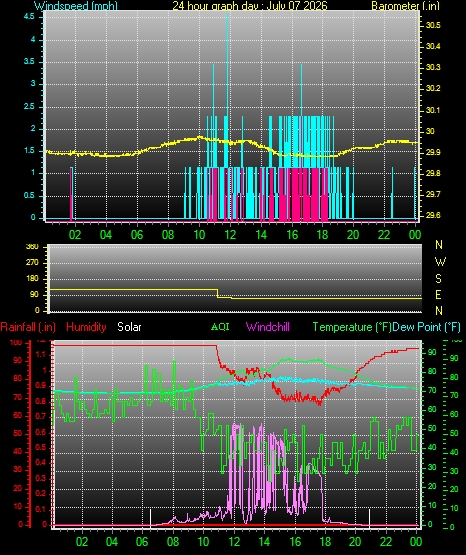Viewport: 466px width, 555px height.
Task: Click the "30.3" barometer axis value
Action: point(433,67)
